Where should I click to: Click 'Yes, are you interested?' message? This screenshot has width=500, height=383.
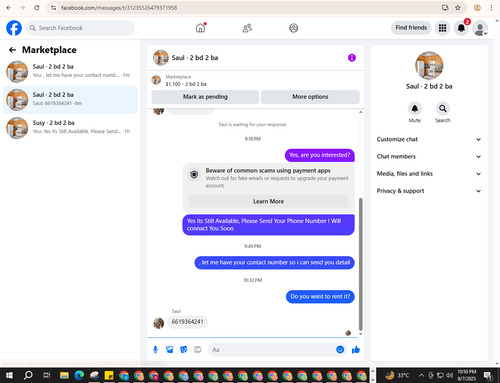pos(319,155)
